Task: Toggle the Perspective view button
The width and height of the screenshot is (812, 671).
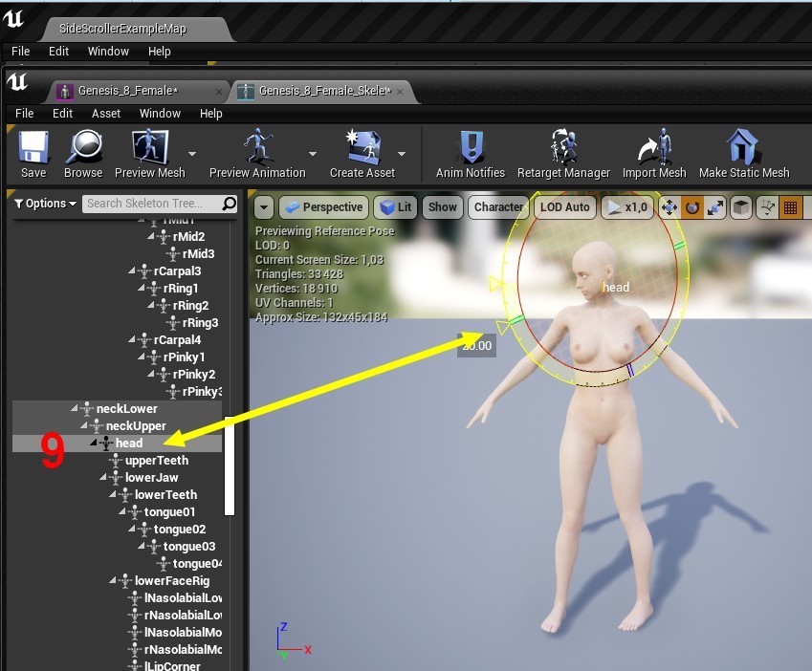Action: (324, 207)
